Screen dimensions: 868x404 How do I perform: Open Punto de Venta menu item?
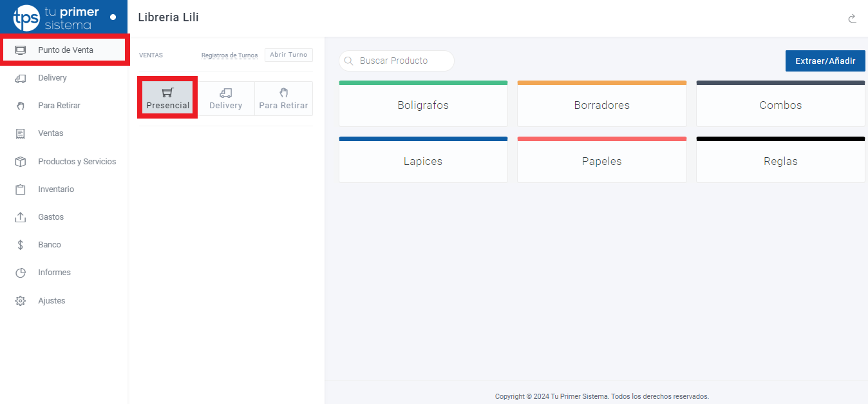[65, 50]
